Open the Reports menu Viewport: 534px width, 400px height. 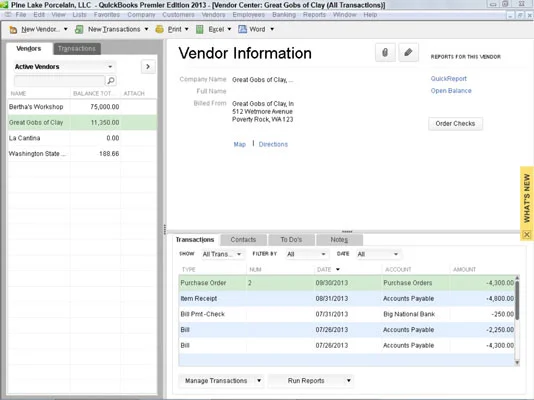tap(314, 15)
